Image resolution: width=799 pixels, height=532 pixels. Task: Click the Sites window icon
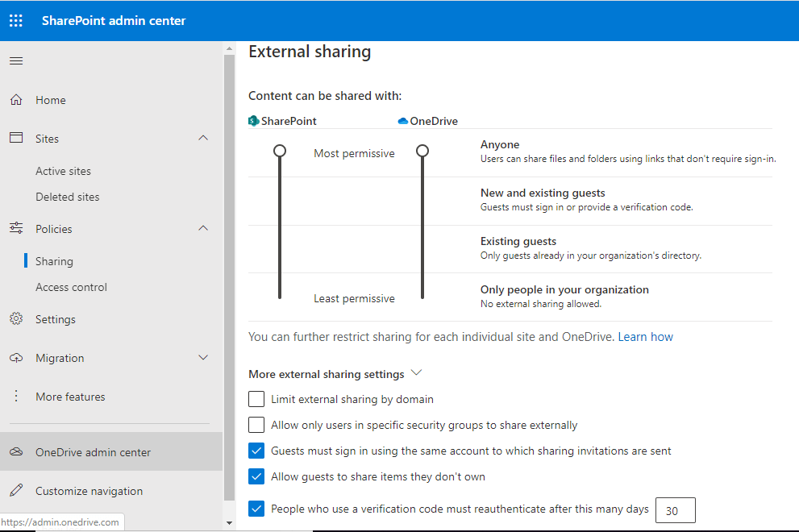(16, 138)
